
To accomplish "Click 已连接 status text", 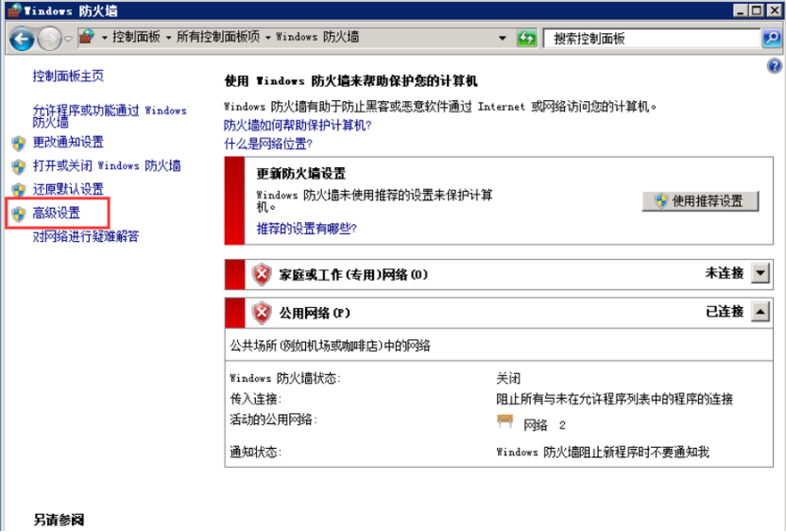I will 725,312.
